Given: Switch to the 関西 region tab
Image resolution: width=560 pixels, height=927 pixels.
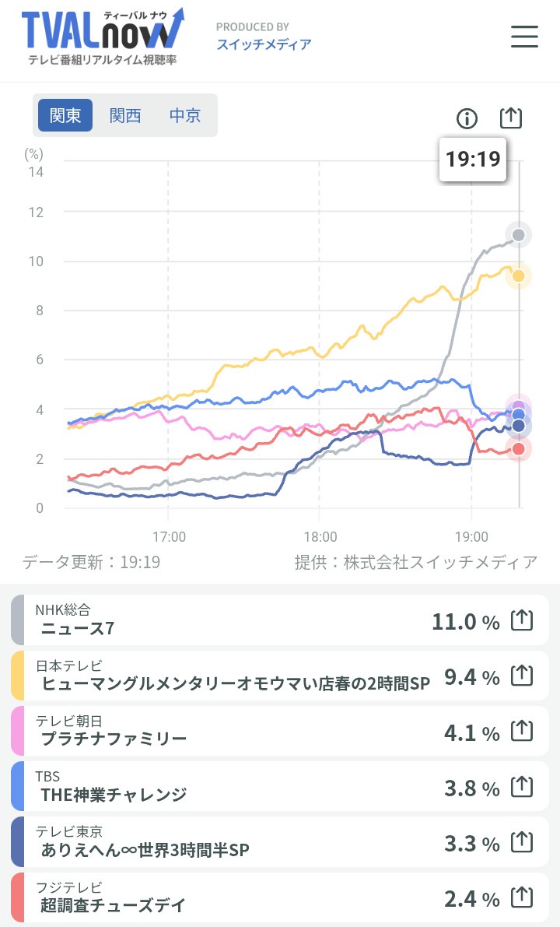Looking at the screenshot, I should click(x=125, y=116).
